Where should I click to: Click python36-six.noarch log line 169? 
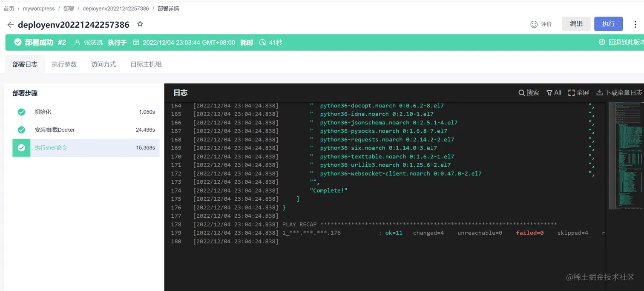click(x=379, y=148)
